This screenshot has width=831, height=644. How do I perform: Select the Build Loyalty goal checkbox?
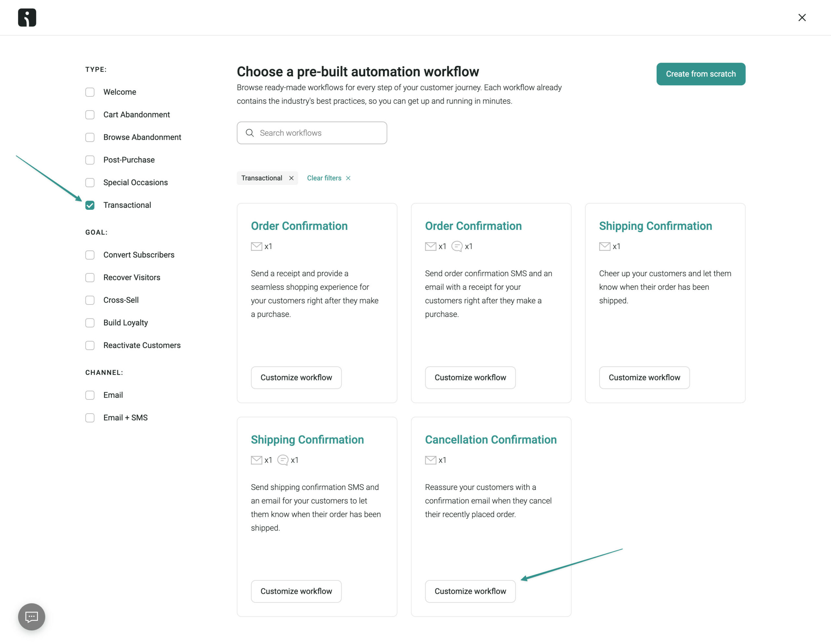[x=90, y=323]
